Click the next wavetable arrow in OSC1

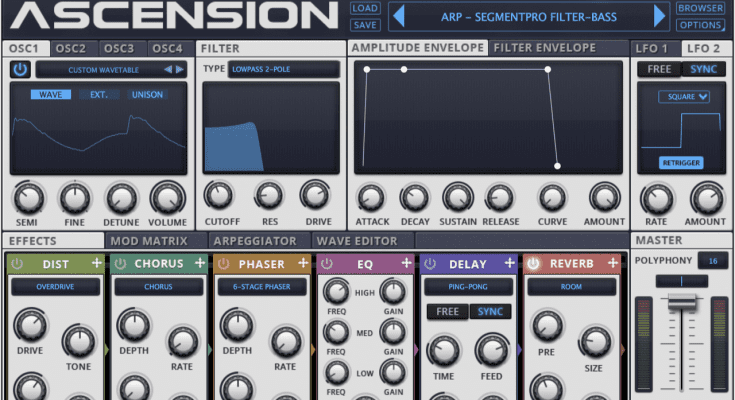180,69
